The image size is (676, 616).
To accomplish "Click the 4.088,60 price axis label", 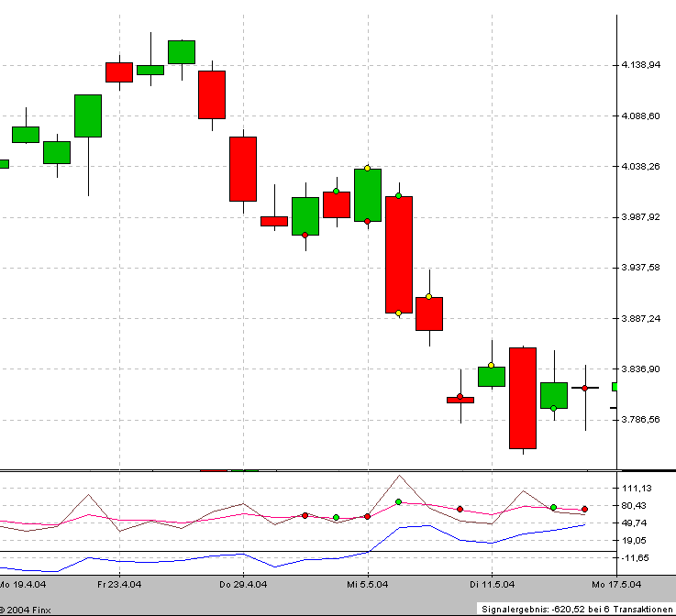I will pyautogui.click(x=640, y=115).
